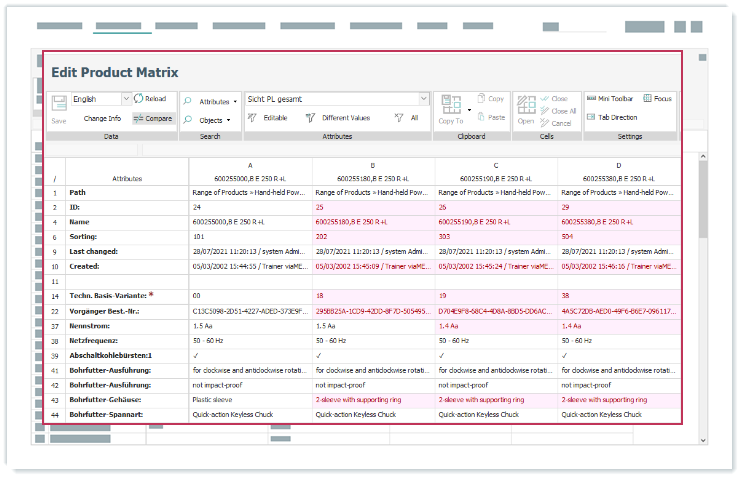Select the All attributes filter
Screen dimensions: 742x479
tap(407, 118)
